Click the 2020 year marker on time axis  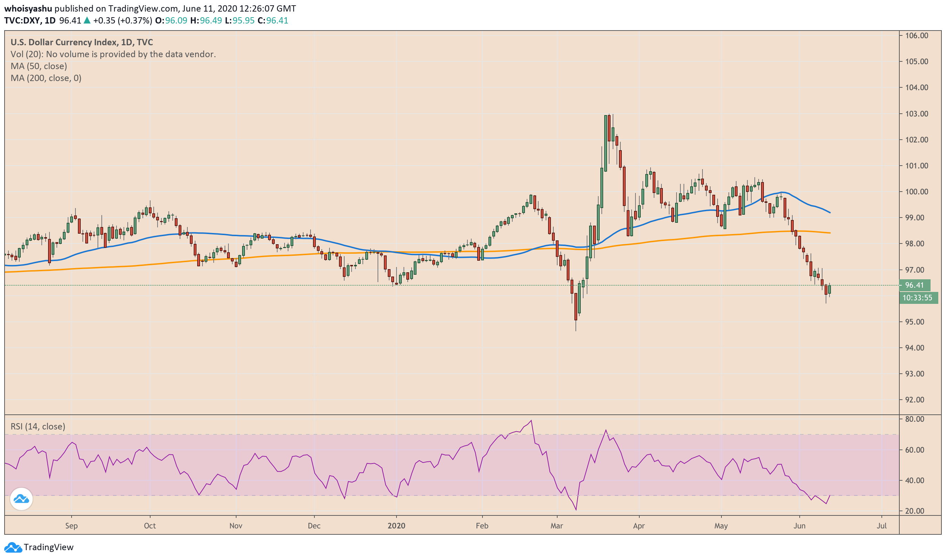(x=396, y=526)
